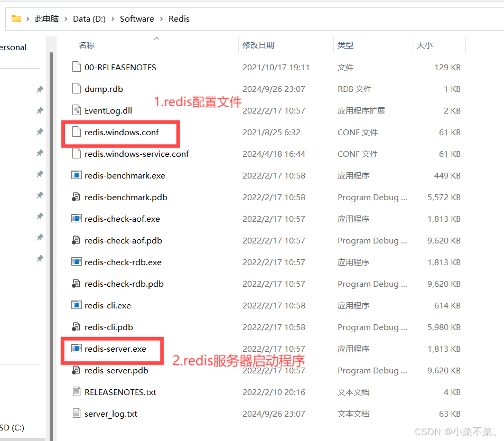
Task: Click the 614 KB size value
Action: point(447,305)
